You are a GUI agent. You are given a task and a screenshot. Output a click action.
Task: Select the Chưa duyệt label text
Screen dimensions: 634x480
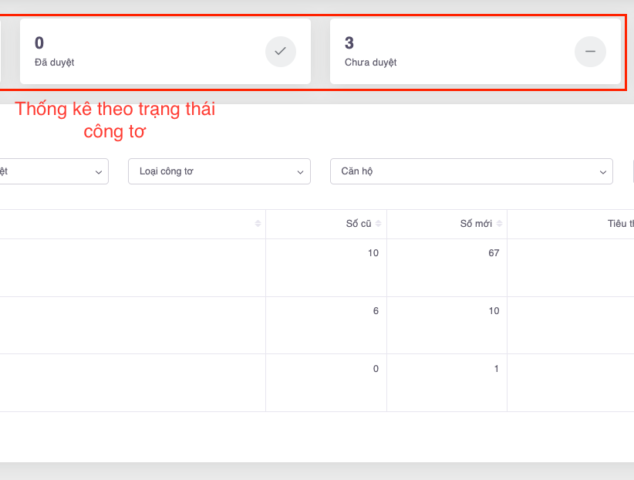click(370, 62)
